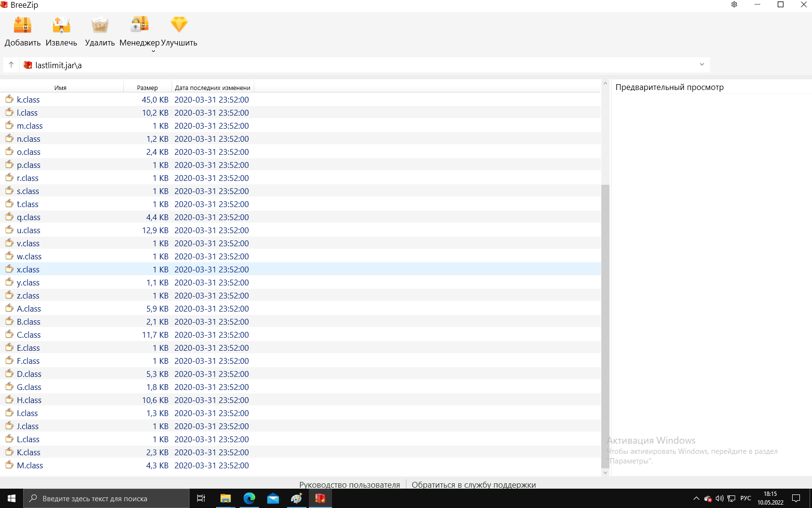Expand the address path dropdown
This screenshot has height=508, width=812.
tap(702, 65)
